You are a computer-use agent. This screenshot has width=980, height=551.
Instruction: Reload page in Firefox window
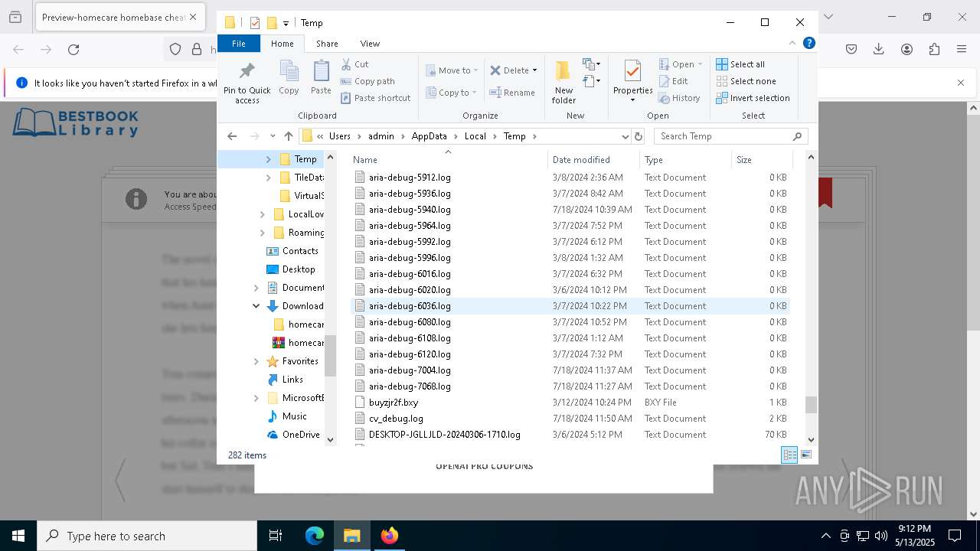(73, 50)
